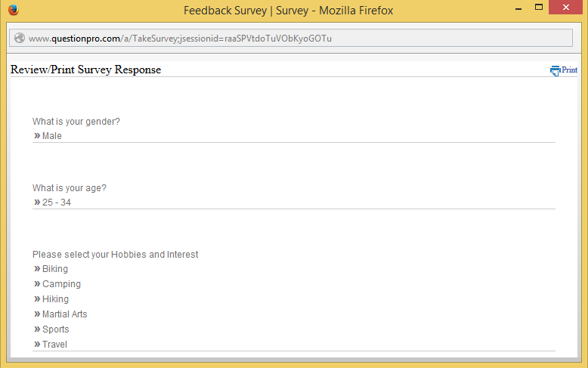
Task: Select the Male answer text
Action: coord(51,136)
